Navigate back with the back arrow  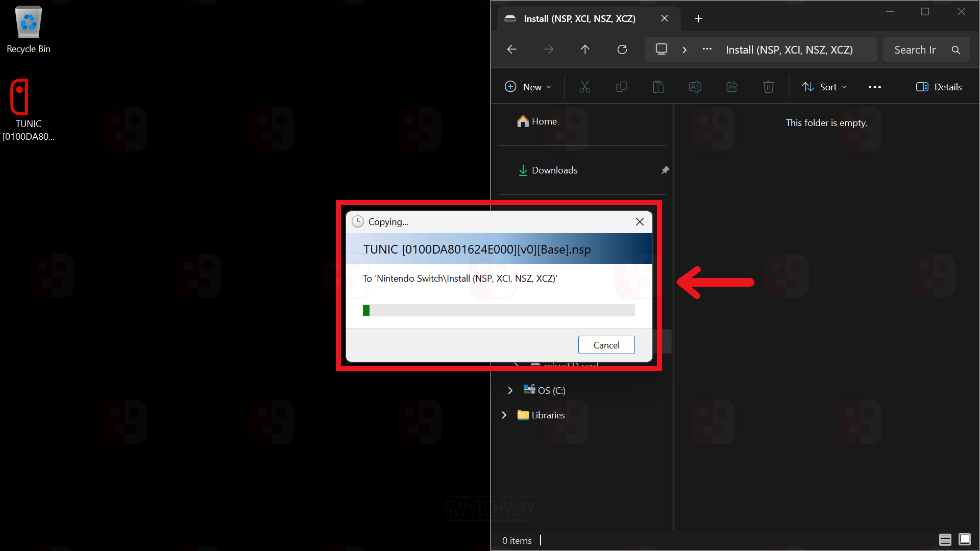(512, 49)
